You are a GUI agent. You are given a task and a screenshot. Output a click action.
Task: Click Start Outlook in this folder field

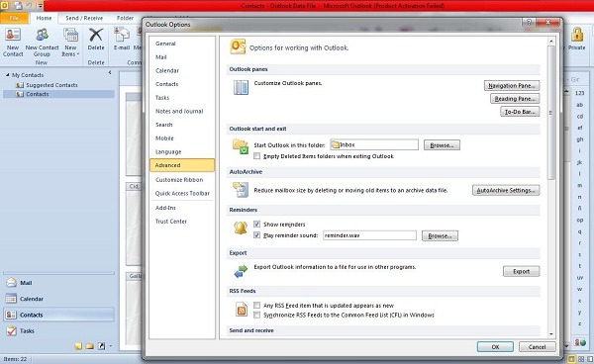(x=374, y=144)
